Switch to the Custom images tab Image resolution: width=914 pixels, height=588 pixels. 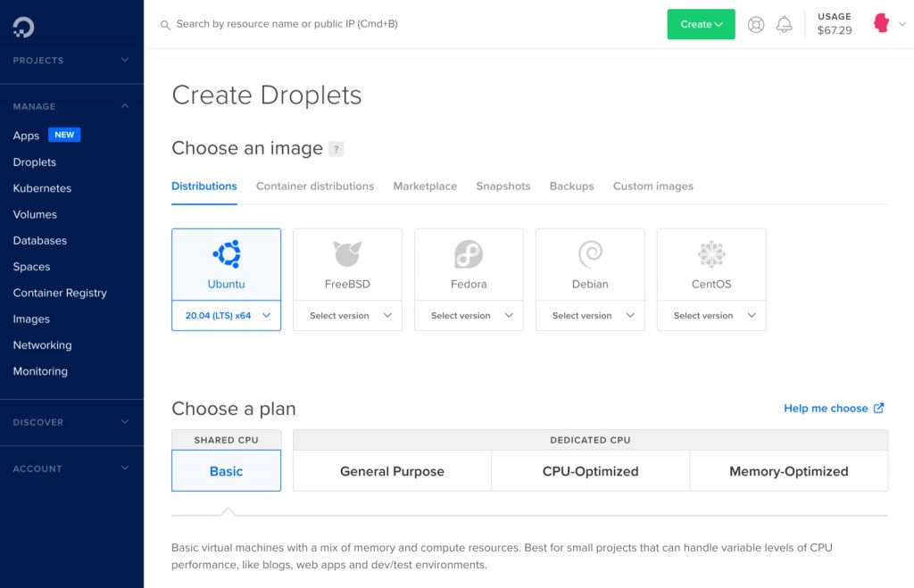pyautogui.click(x=652, y=186)
